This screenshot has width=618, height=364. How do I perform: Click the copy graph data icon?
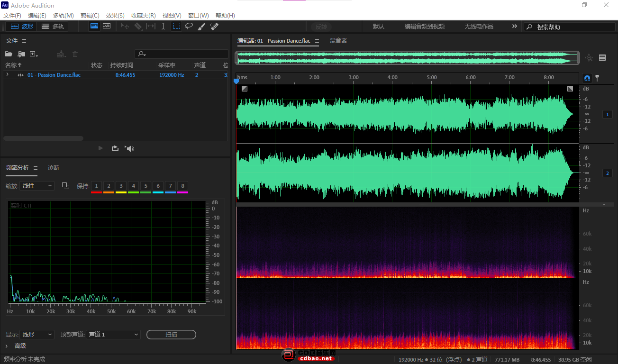click(x=65, y=186)
